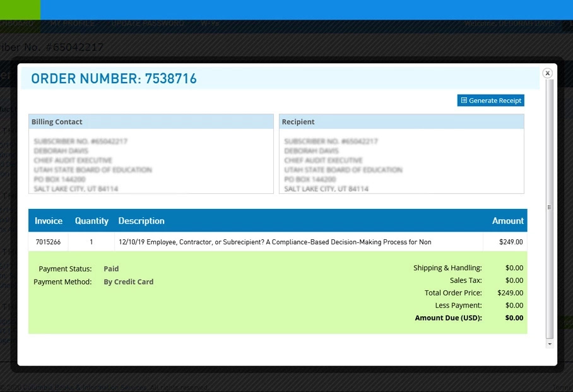Expand the Recipient section header
The height and width of the screenshot is (392, 573).
coord(298,121)
